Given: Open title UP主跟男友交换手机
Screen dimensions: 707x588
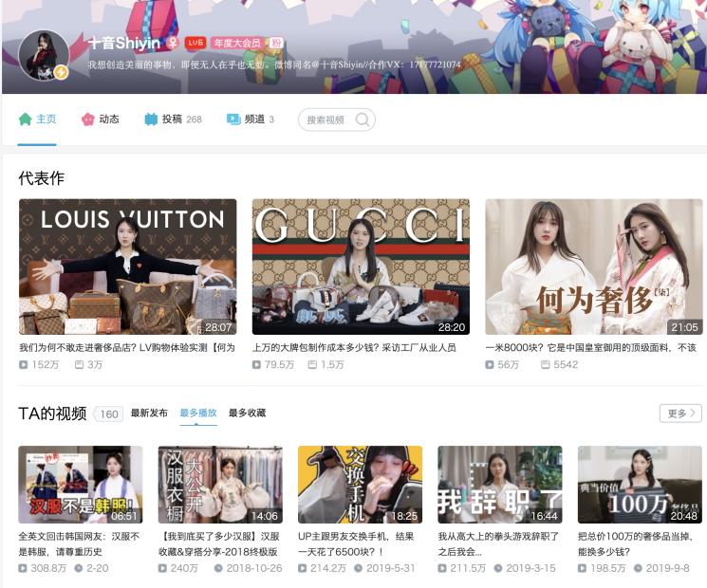Looking at the screenshot, I should click(356, 543).
